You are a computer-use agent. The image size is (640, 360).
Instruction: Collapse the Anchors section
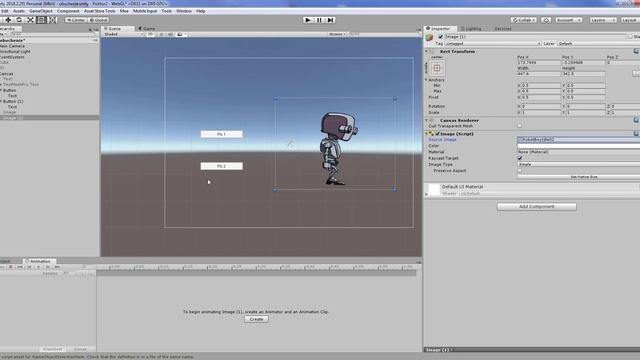click(x=427, y=80)
